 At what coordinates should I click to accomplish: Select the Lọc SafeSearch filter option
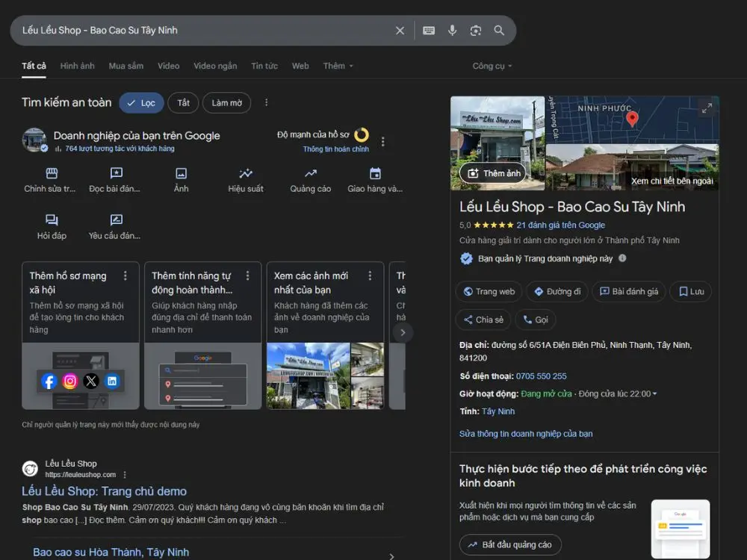point(141,103)
